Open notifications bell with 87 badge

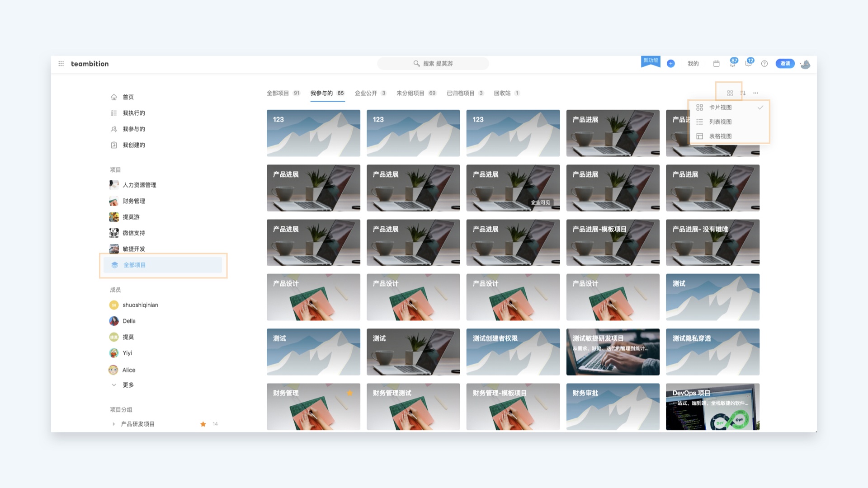[733, 63]
